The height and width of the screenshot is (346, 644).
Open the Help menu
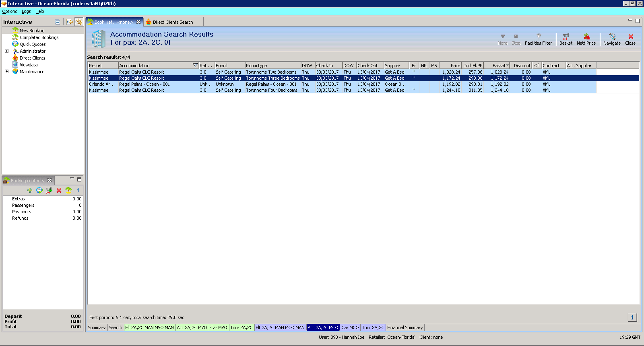[x=40, y=11]
